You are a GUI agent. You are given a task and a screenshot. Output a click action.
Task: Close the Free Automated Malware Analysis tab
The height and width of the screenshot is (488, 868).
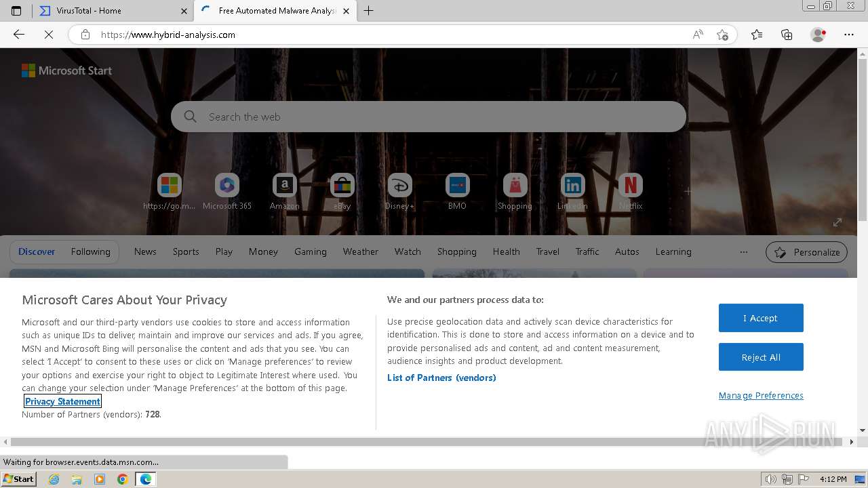coord(347,11)
